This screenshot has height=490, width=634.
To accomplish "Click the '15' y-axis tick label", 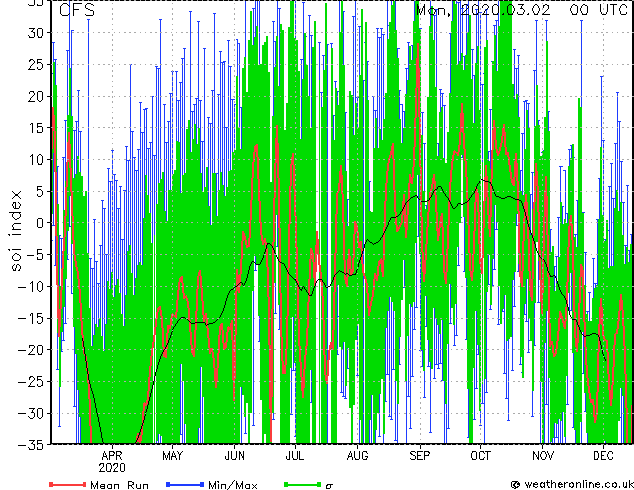I will (x=36, y=128).
